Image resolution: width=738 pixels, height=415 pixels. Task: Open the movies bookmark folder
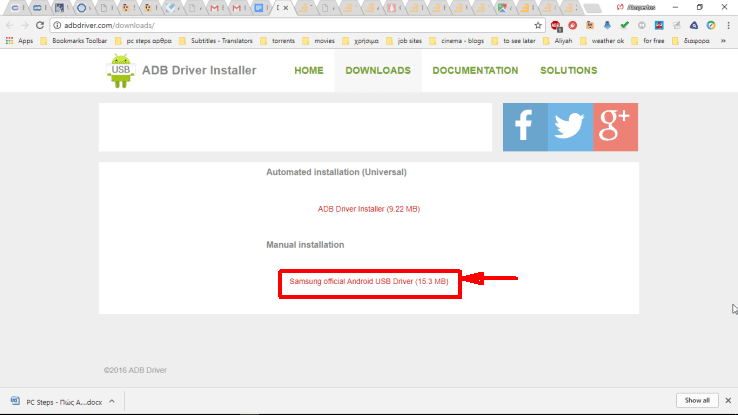319,41
